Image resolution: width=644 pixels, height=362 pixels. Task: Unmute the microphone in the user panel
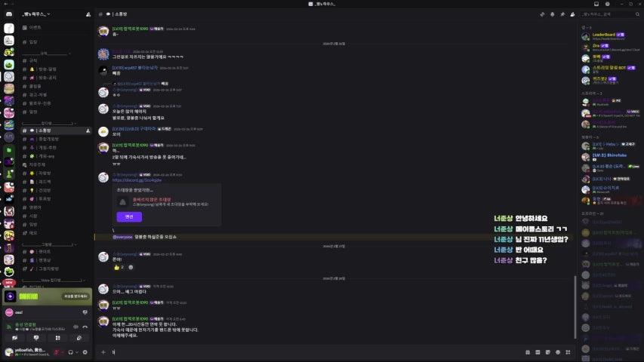[57, 352]
